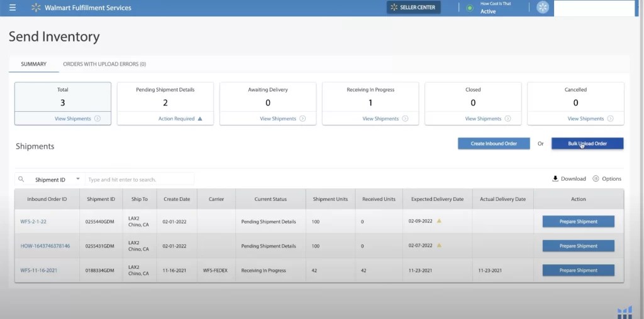Viewport: 644px width, 319px height.
Task: Select the Receiving In Progress card count
Action: pos(370,102)
